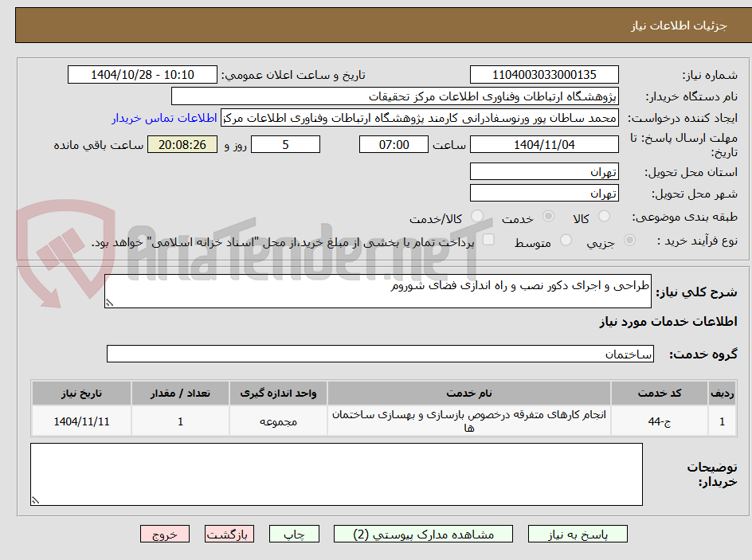Select the خدمت radio button

click(x=548, y=217)
